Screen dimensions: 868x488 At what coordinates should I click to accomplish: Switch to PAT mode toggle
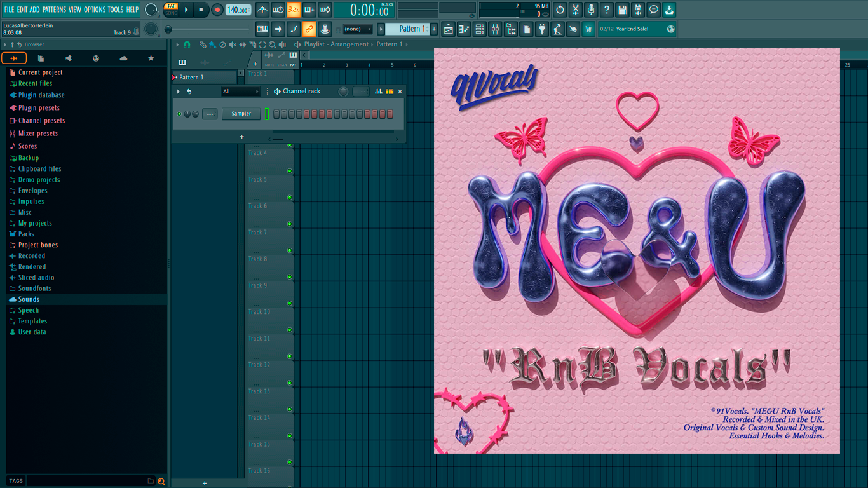click(x=171, y=6)
